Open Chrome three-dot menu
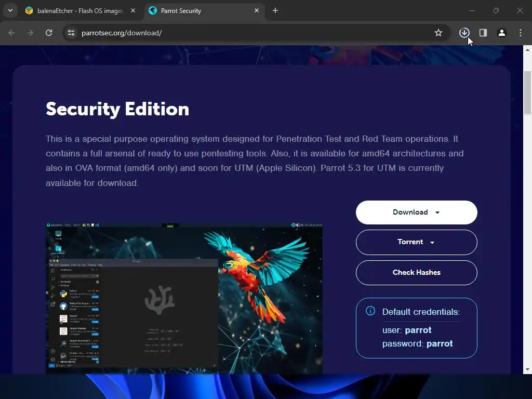 [x=521, y=33]
